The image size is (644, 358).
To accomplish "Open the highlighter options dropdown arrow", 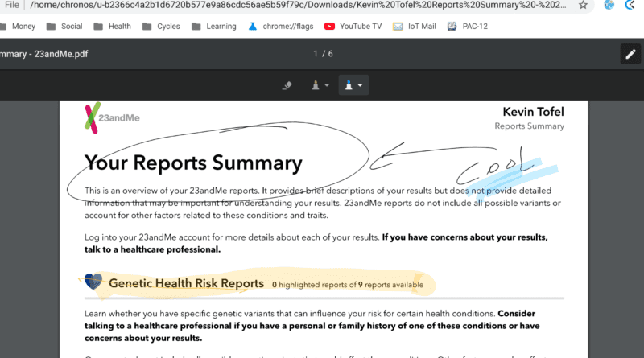I will point(360,85).
